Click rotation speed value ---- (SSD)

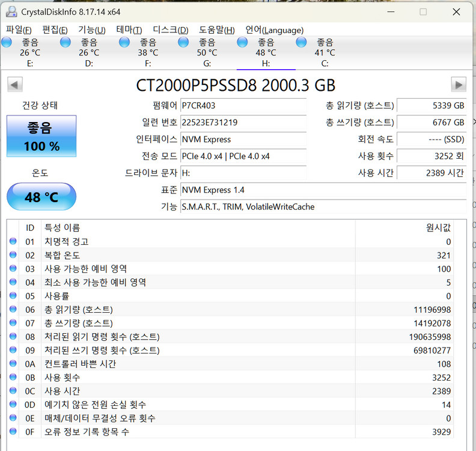tap(432, 139)
